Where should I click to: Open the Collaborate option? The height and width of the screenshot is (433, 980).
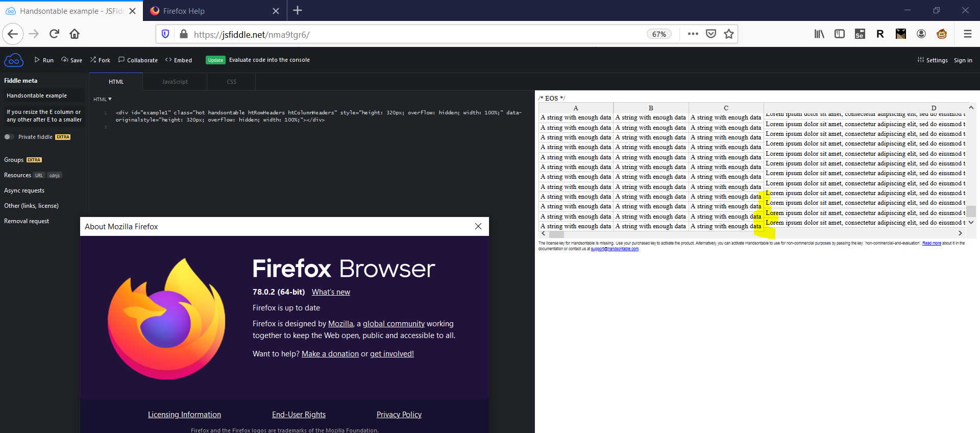(138, 60)
